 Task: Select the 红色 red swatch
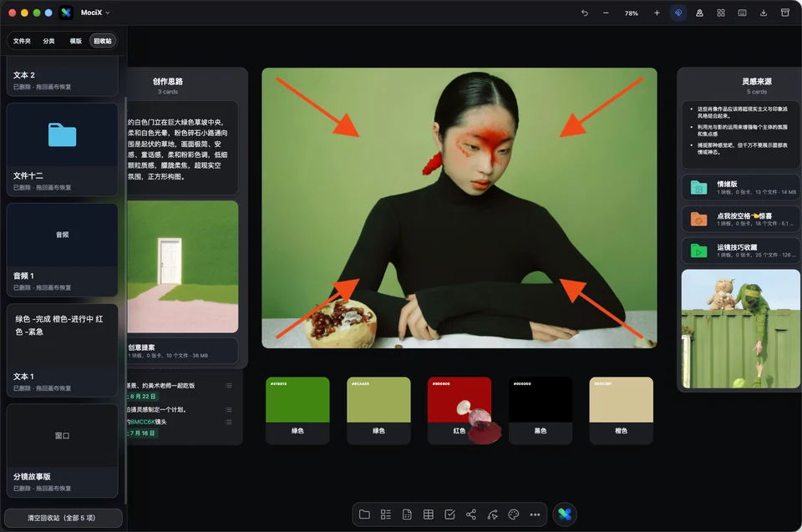pos(459,410)
